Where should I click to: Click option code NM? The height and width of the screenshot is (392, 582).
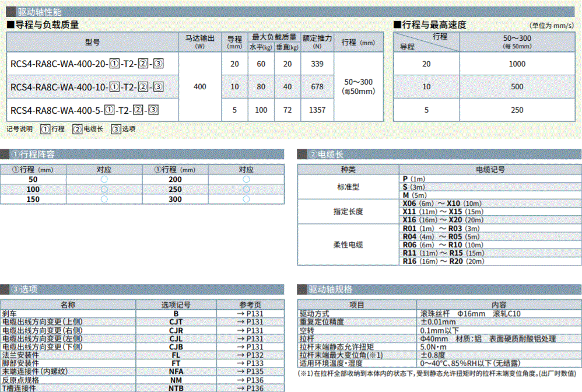coord(176,380)
